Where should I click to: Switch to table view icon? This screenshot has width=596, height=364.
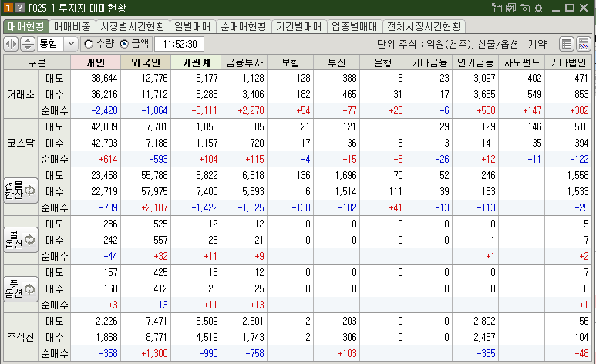[567, 44]
